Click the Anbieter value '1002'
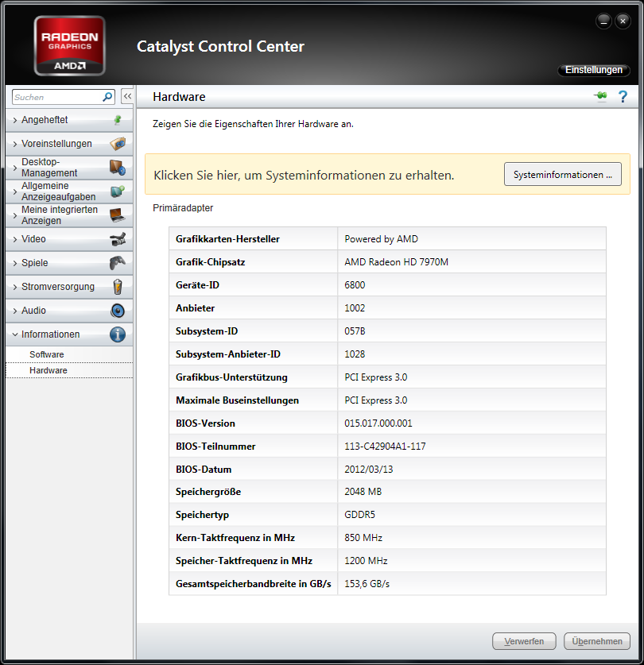The width and height of the screenshot is (644, 665). [x=355, y=308]
